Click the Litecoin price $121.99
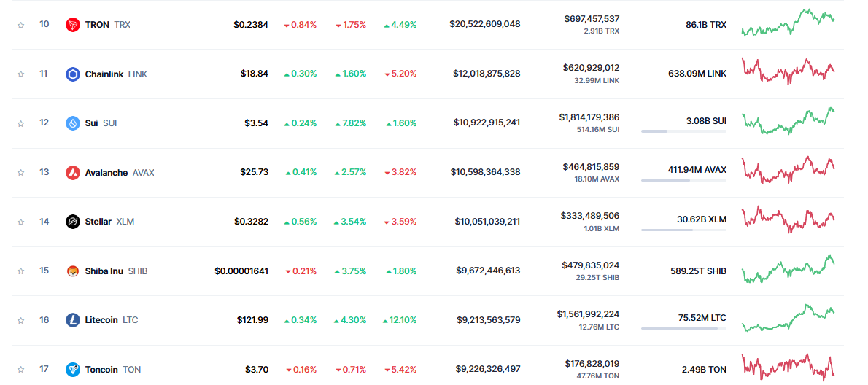 (253, 319)
